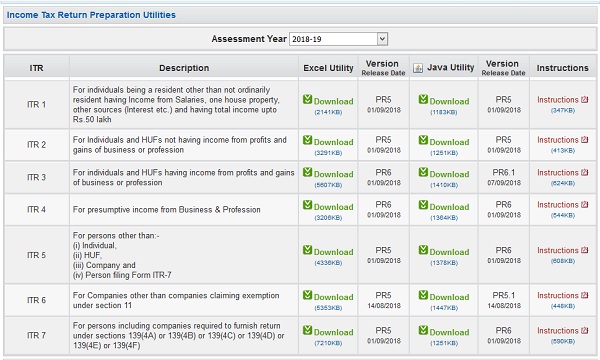Click the Java Utility header icon
600x360 pixels.
(418, 68)
